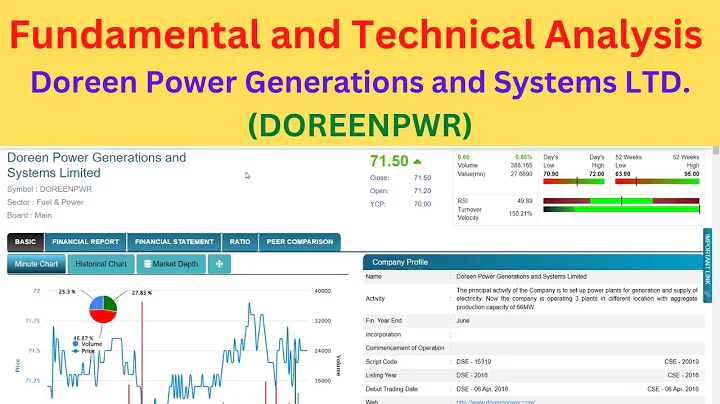Screen dimensions: 720x404
Task: Click the 'CSE - 20019' script code
Action: click(x=681, y=362)
